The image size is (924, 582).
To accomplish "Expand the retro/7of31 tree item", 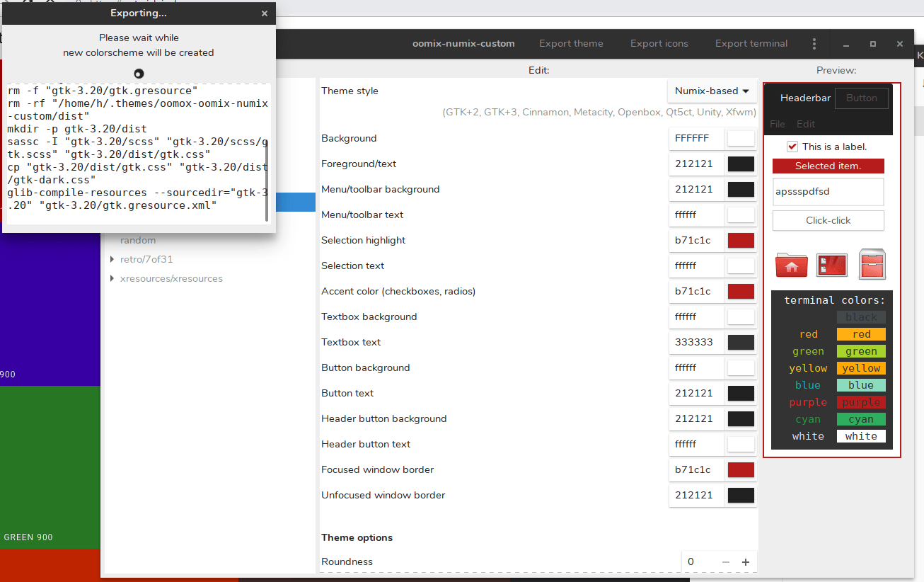I will pos(112,259).
